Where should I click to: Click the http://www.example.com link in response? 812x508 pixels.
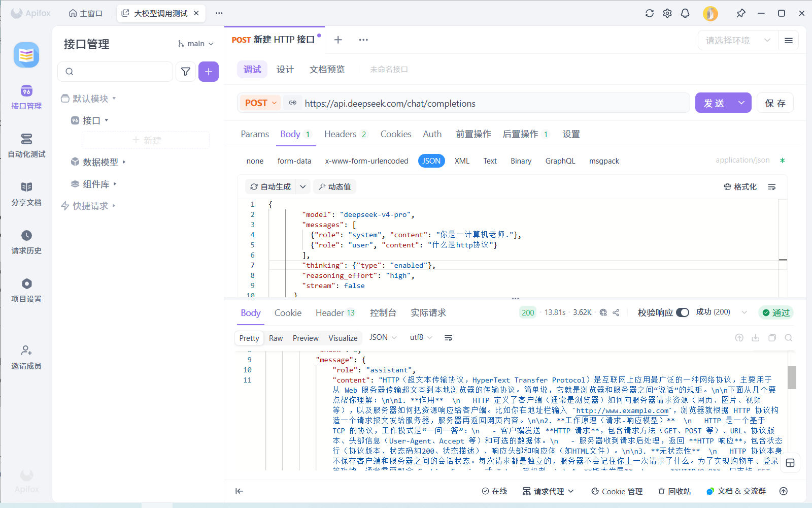click(622, 410)
